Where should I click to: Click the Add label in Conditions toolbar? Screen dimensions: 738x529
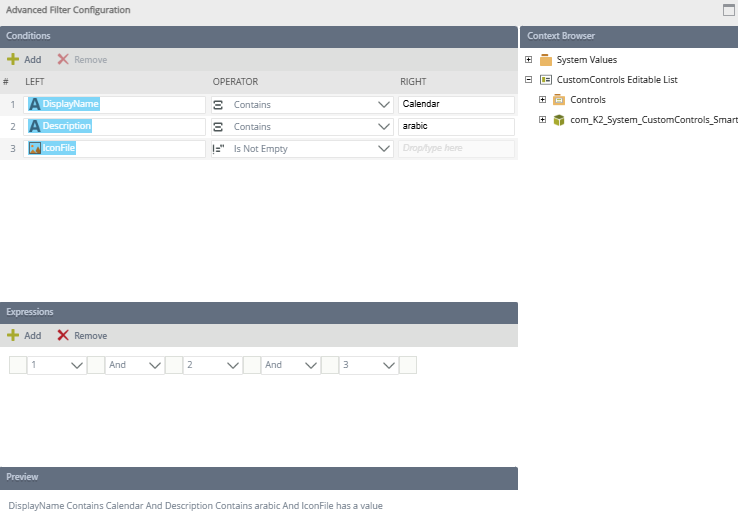coord(32,60)
